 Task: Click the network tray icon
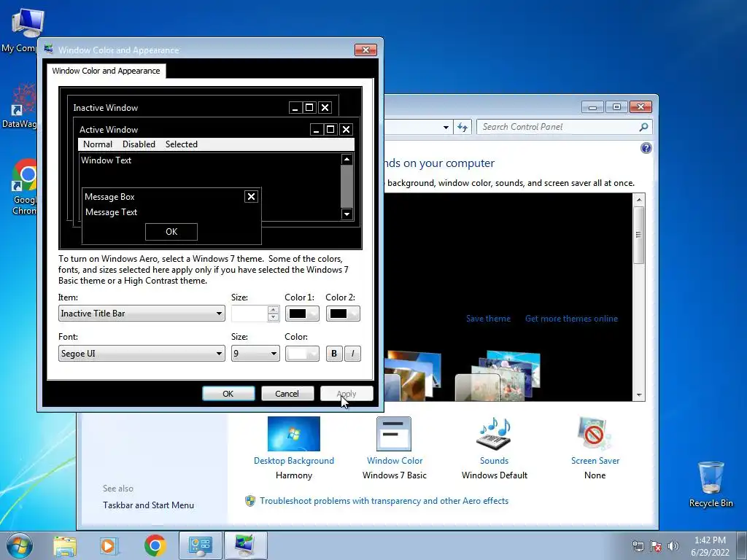tap(638, 546)
